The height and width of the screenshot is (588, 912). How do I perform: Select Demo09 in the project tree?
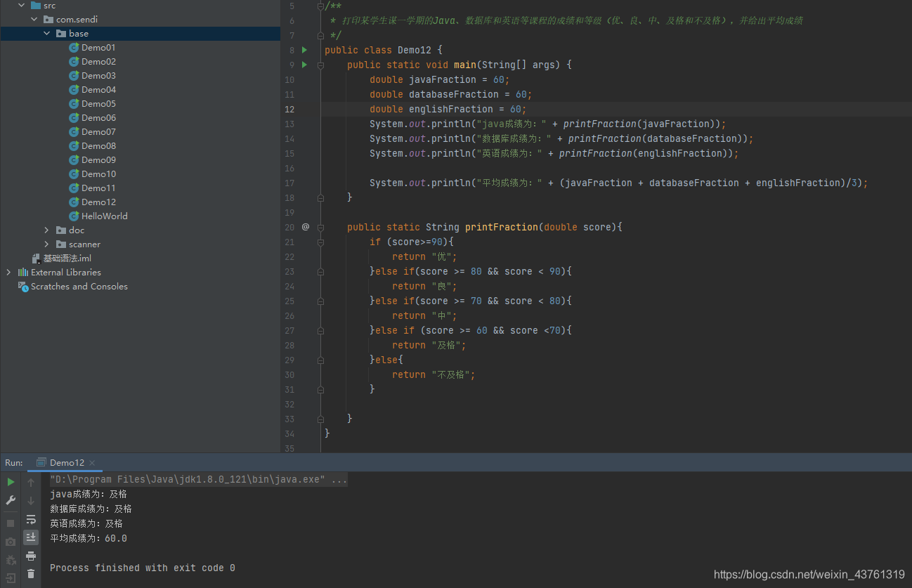98,160
